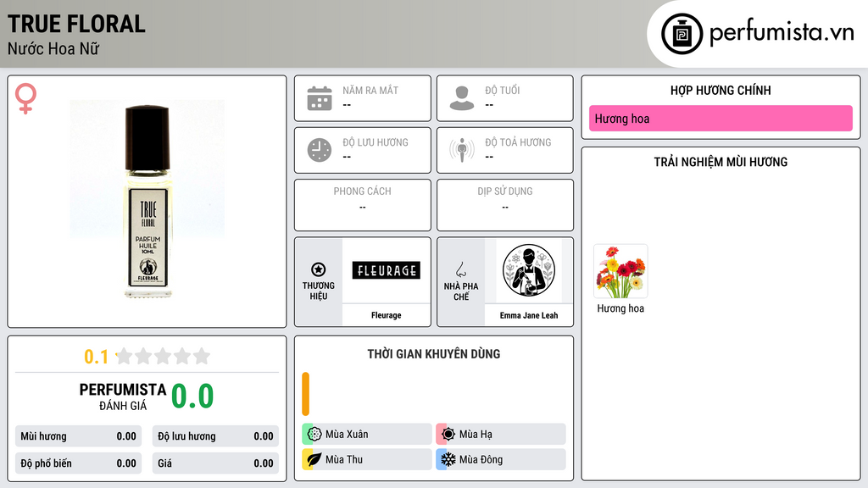
Task: Open the Fleurage brand logo
Action: coord(386,270)
